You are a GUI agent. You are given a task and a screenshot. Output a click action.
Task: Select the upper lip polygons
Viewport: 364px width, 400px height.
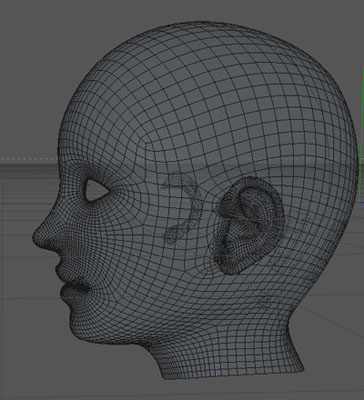pos(65,268)
